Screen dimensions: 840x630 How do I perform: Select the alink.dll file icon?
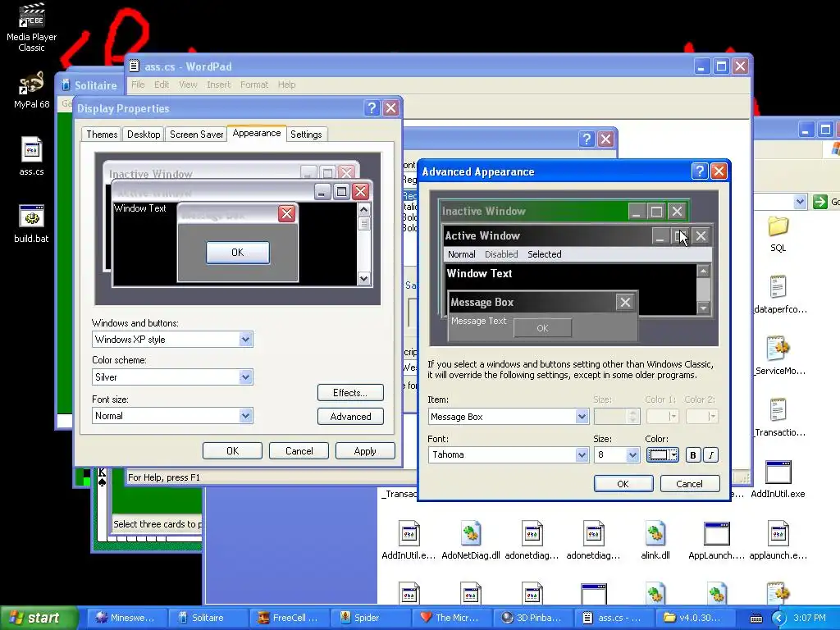(655, 541)
